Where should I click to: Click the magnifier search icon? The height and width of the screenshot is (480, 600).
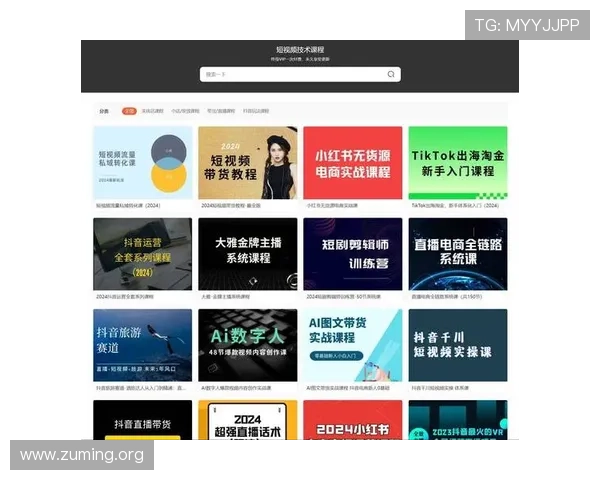[x=391, y=74]
